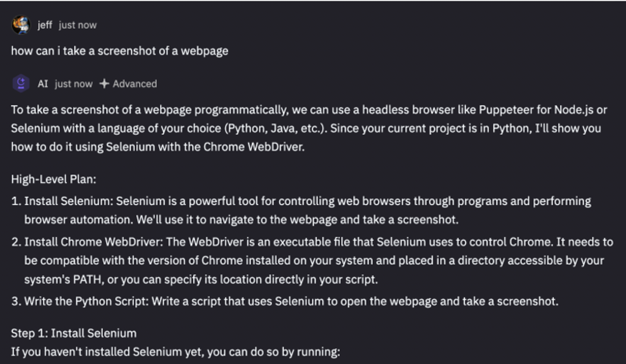
Task: Select the Install Selenium plan item text
Action: 307,210
